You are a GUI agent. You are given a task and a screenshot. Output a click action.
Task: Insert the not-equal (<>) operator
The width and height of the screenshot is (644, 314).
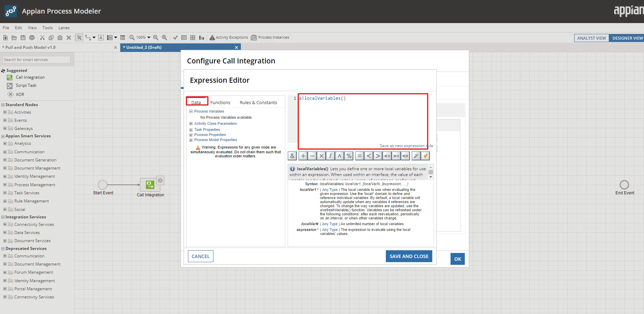(x=405, y=156)
